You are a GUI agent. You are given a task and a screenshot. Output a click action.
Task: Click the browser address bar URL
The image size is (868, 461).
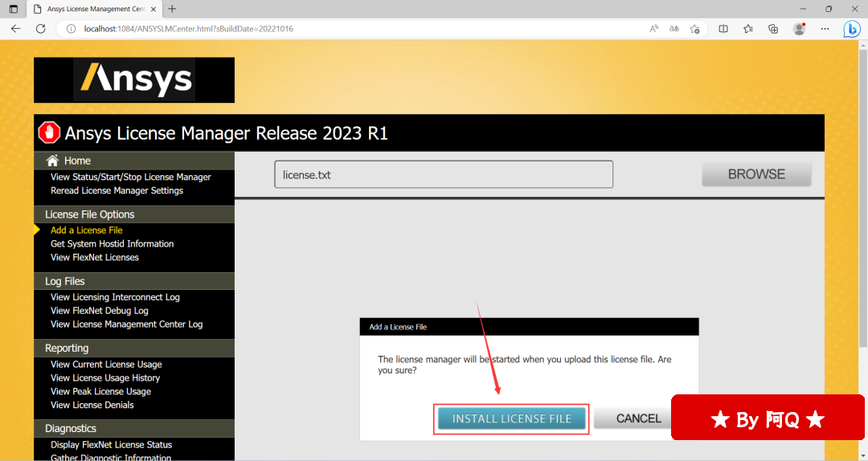pyautogui.click(x=189, y=29)
